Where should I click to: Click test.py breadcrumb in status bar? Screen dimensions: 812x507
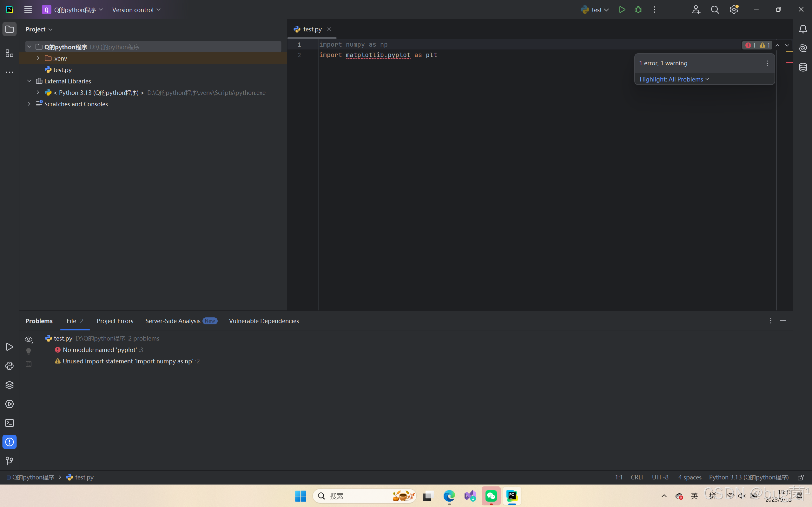click(80, 478)
